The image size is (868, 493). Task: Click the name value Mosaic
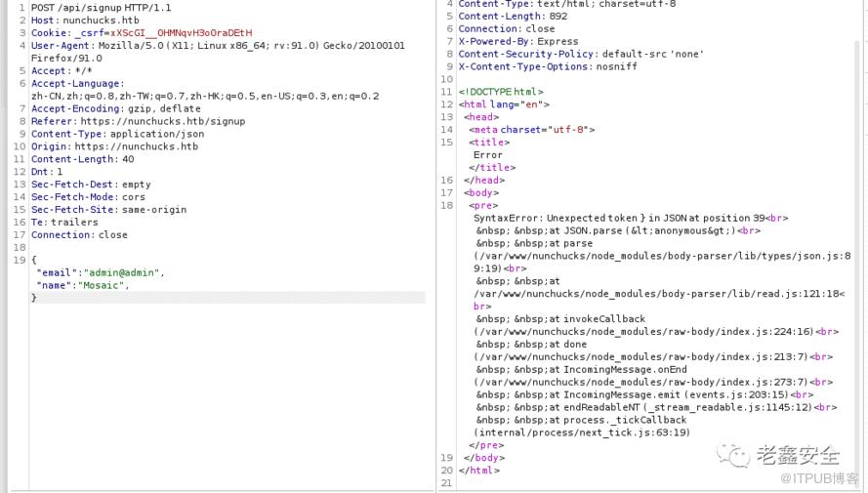[101, 285]
